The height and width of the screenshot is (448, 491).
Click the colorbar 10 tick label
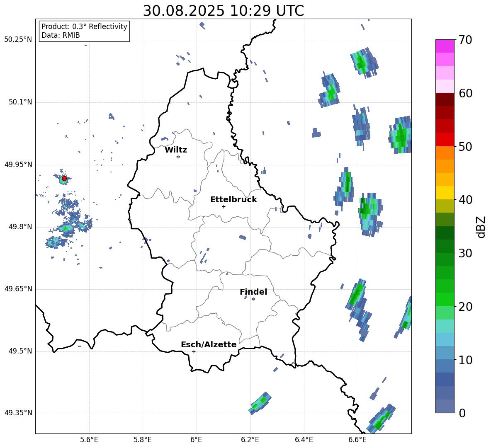coord(465,360)
